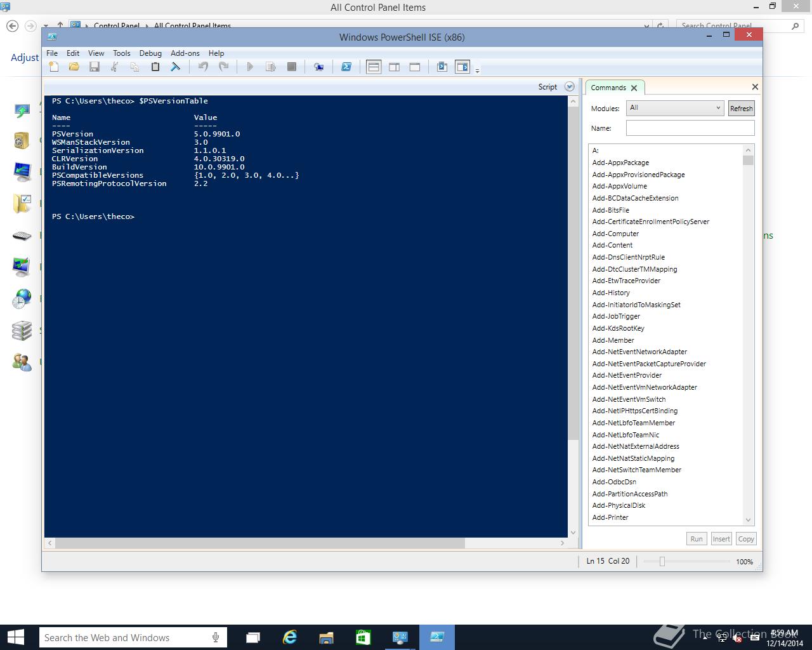Show the Script Pane maximized layout

(415, 67)
